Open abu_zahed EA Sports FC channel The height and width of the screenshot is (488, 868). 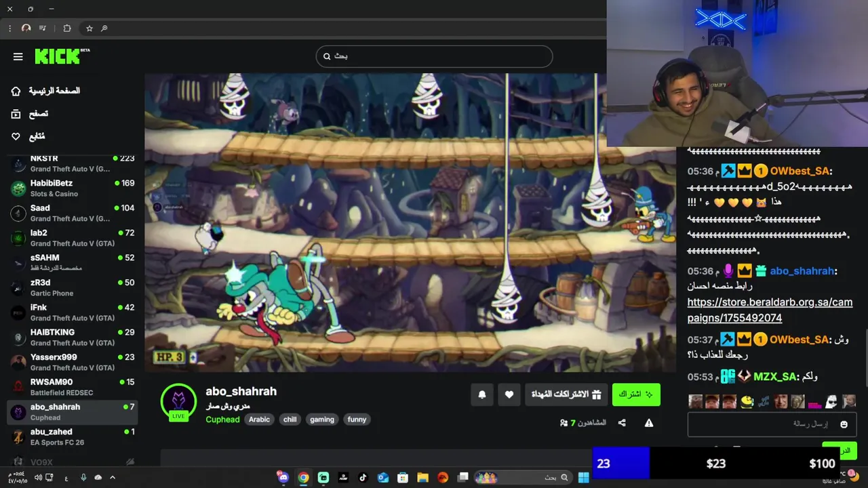tap(72, 436)
